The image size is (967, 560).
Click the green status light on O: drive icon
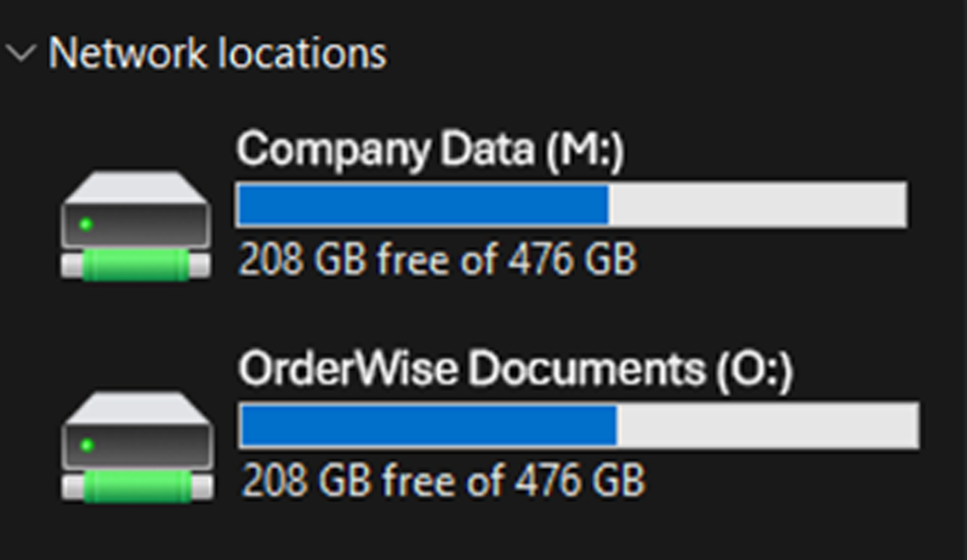(86, 445)
